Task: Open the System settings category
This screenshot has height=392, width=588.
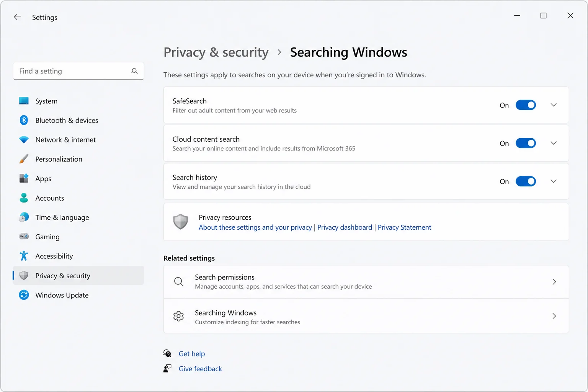Action: 78,101
